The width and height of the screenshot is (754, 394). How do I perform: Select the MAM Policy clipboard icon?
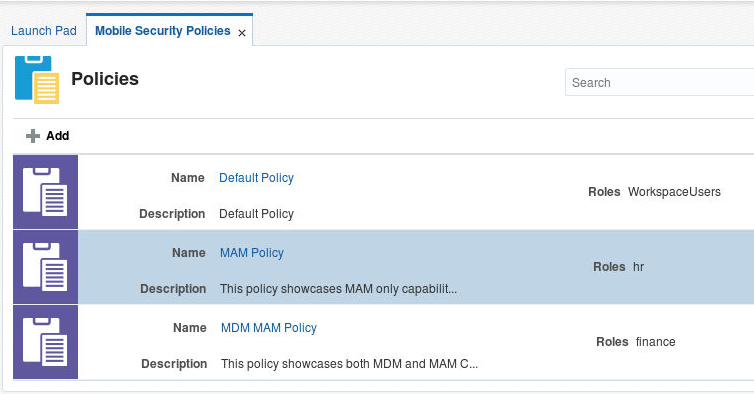pos(45,267)
